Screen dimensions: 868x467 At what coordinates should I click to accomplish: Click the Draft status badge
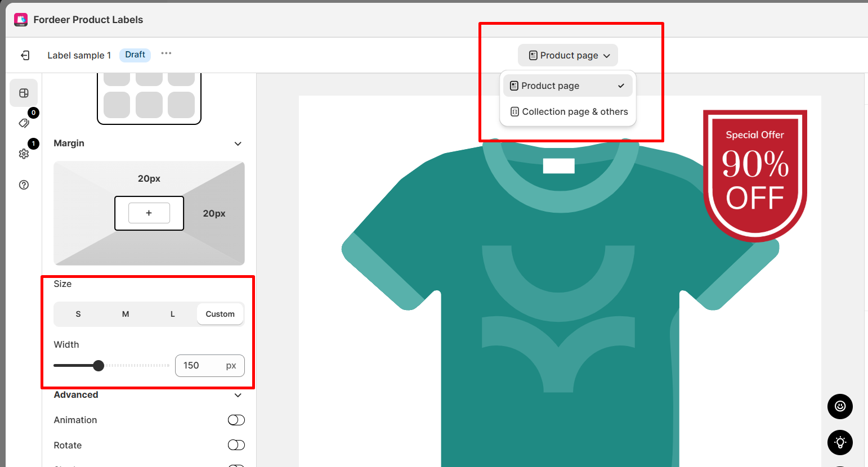[x=135, y=55]
